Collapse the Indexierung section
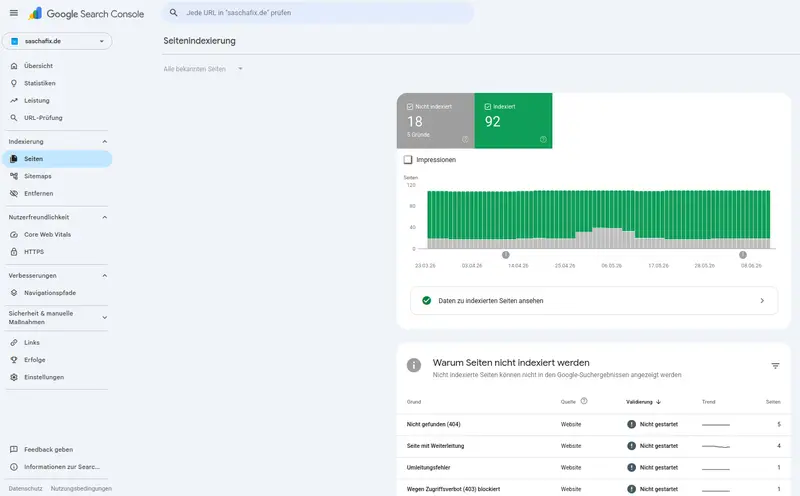Viewport: 800px width, 496px height. [105, 142]
